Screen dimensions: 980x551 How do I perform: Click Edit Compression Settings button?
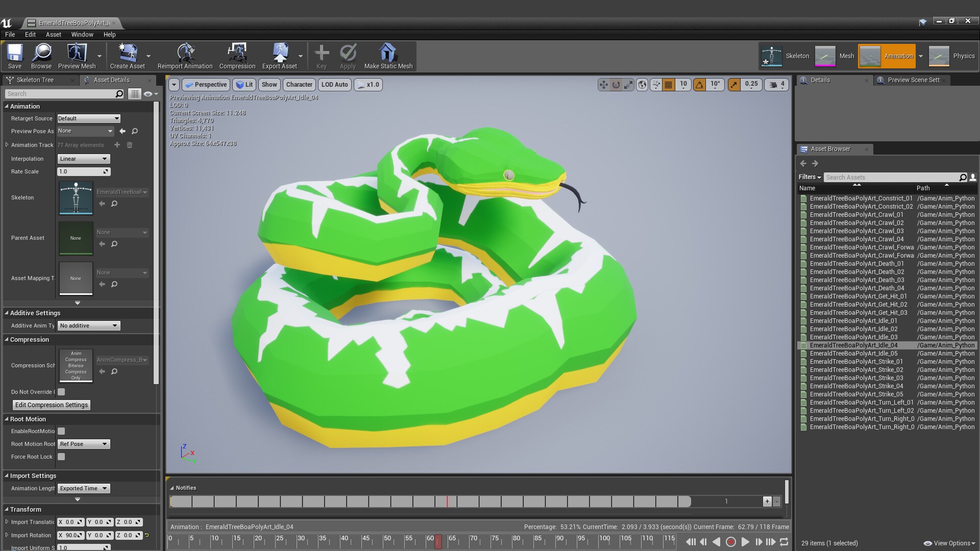click(51, 405)
